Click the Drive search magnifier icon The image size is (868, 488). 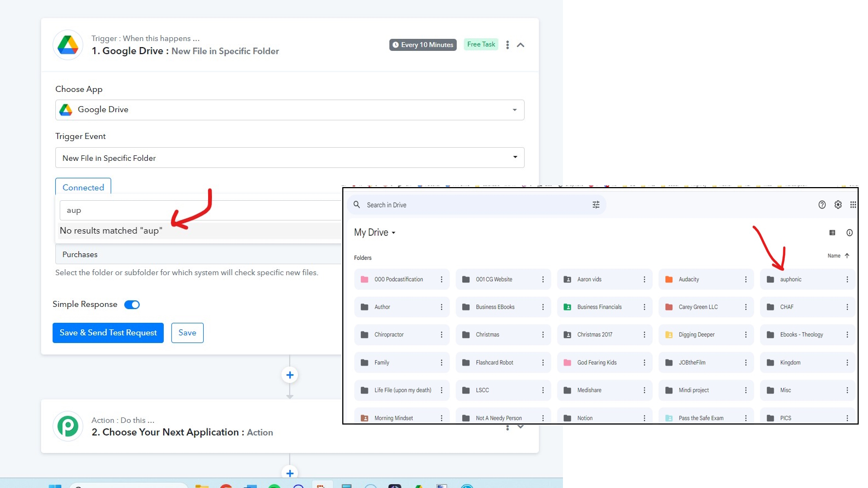point(357,205)
